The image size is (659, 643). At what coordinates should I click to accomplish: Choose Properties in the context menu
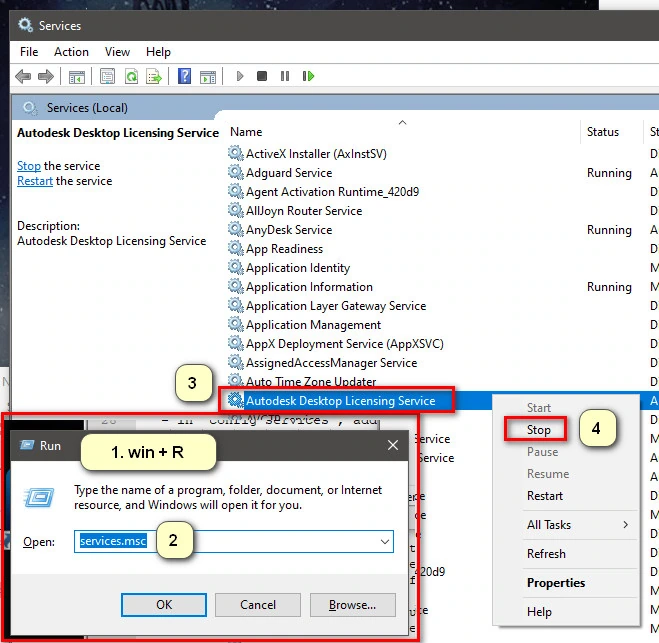click(x=556, y=582)
